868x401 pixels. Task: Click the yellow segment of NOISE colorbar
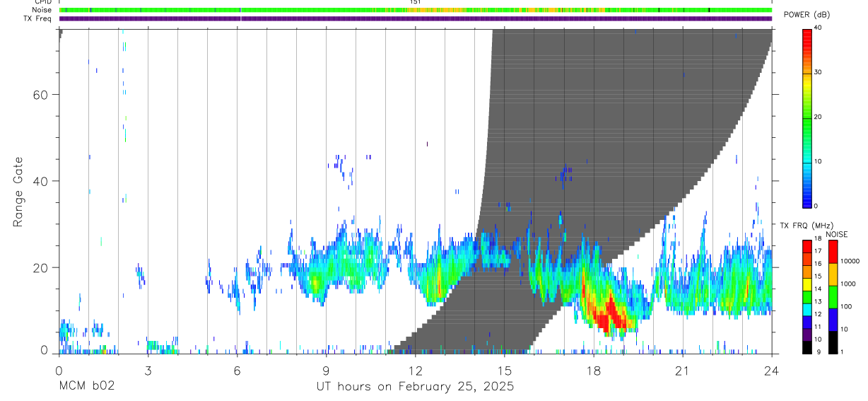point(833,274)
